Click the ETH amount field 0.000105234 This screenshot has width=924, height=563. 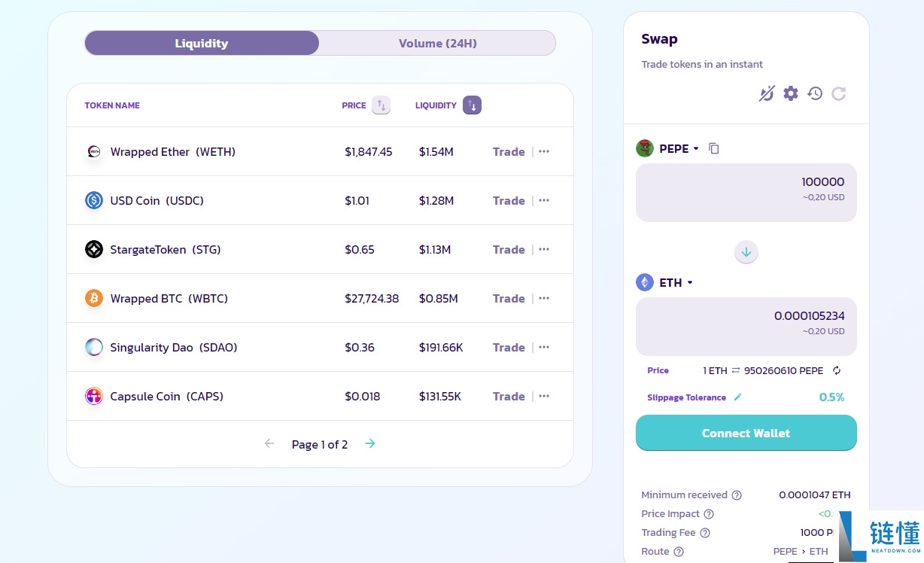click(x=746, y=327)
